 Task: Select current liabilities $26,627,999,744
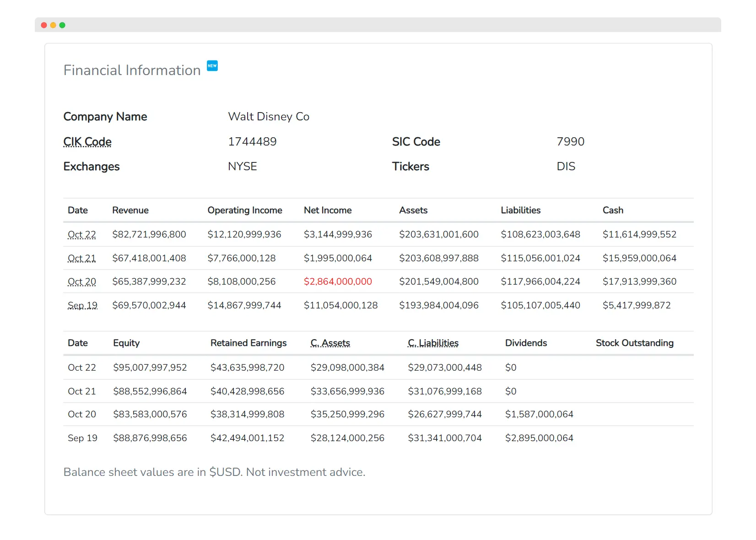(445, 414)
